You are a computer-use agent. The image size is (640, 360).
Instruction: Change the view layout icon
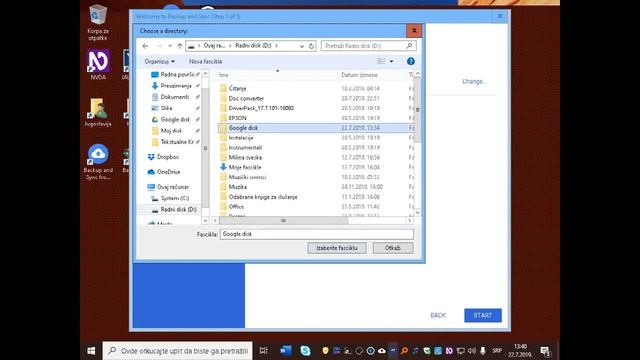click(381, 61)
